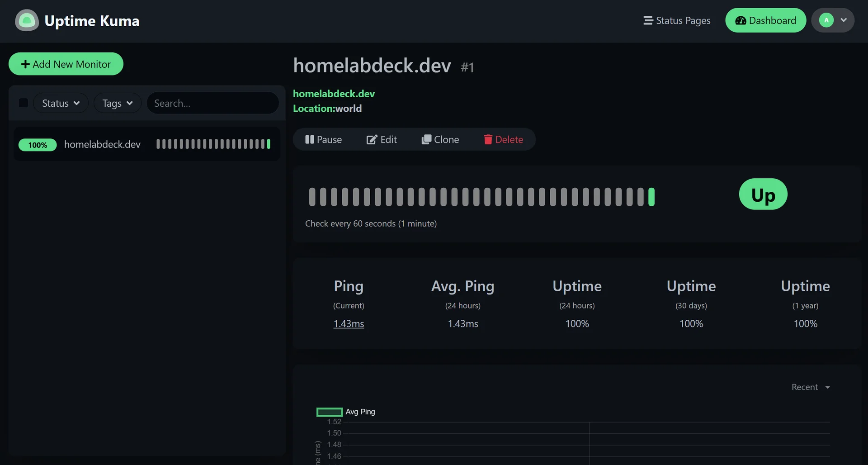Click the latest green heartbeat bar
Viewport: 868px width, 465px height.
(651, 197)
